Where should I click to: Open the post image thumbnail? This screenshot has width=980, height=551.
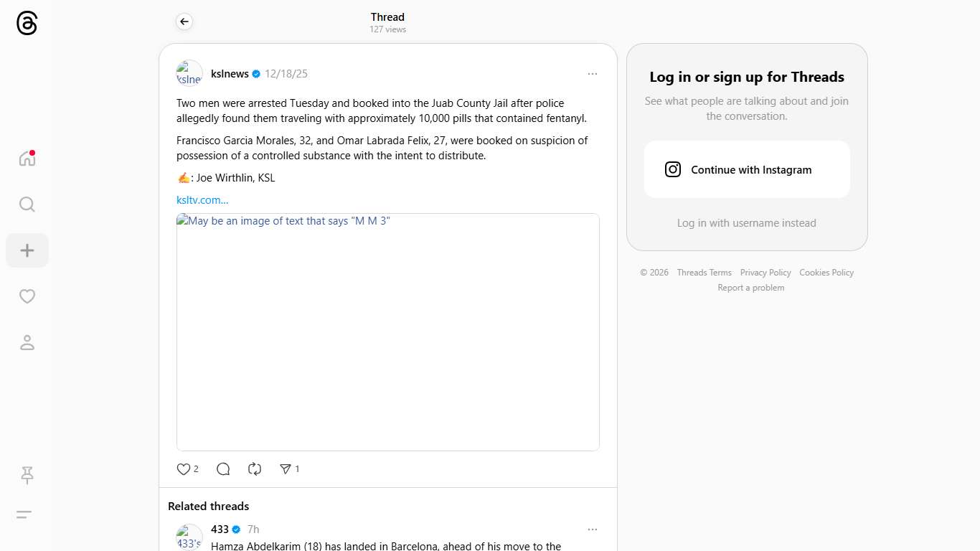click(x=388, y=332)
